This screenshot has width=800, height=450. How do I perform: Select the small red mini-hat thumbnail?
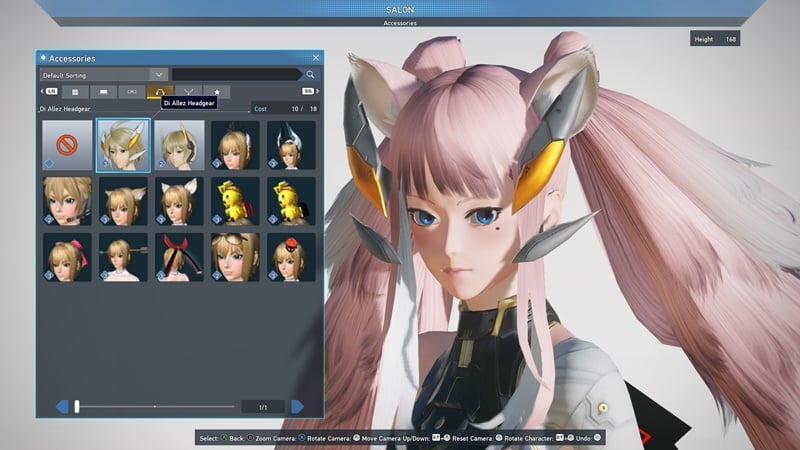(291, 257)
